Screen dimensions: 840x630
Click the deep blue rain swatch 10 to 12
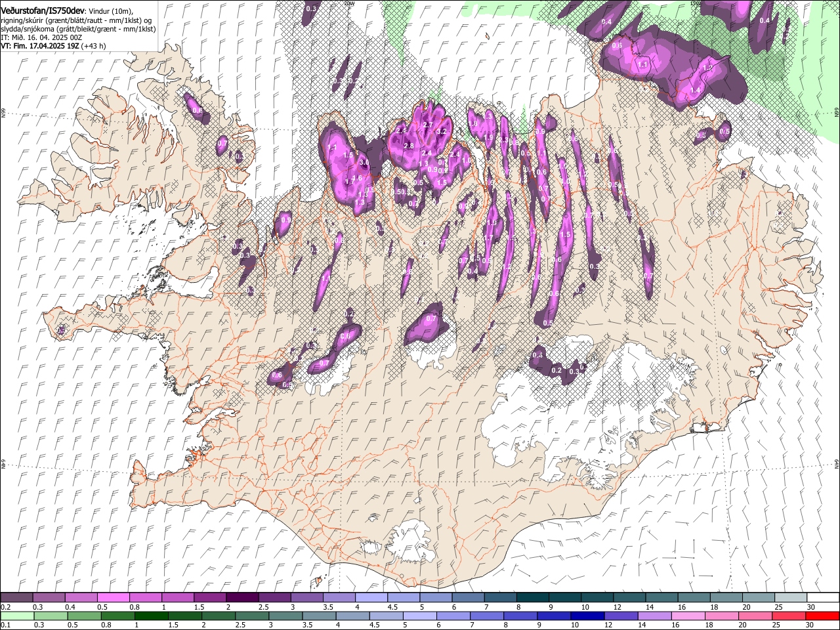[587, 616]
